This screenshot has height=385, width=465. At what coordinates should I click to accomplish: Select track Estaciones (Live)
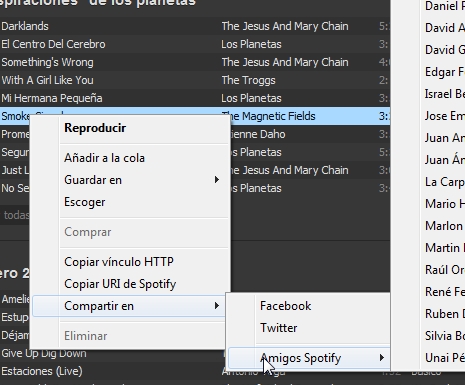click(x=42, y=371)
